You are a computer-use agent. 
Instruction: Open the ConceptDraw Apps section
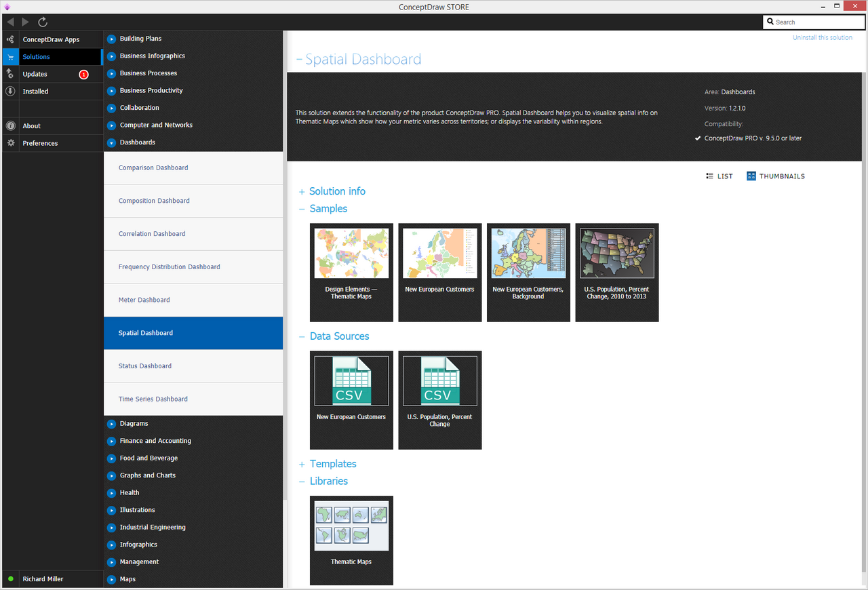click(x=51, y=39)
